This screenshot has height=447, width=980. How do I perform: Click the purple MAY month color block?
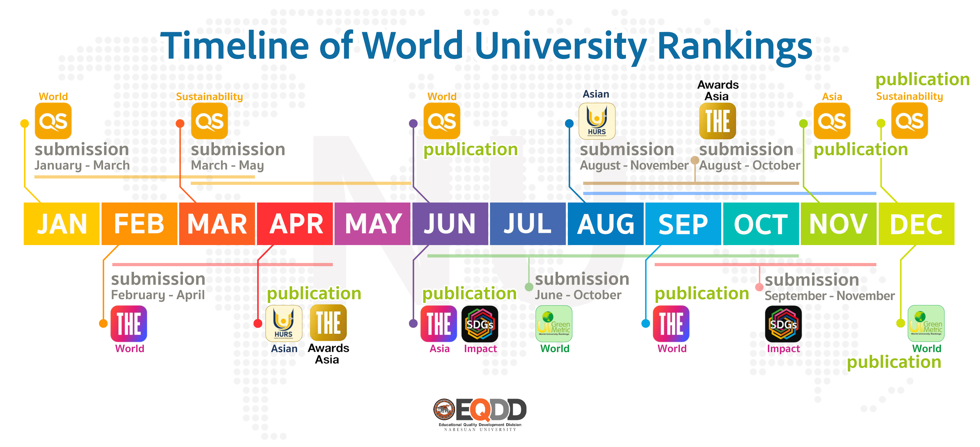(x=372, y=224)
